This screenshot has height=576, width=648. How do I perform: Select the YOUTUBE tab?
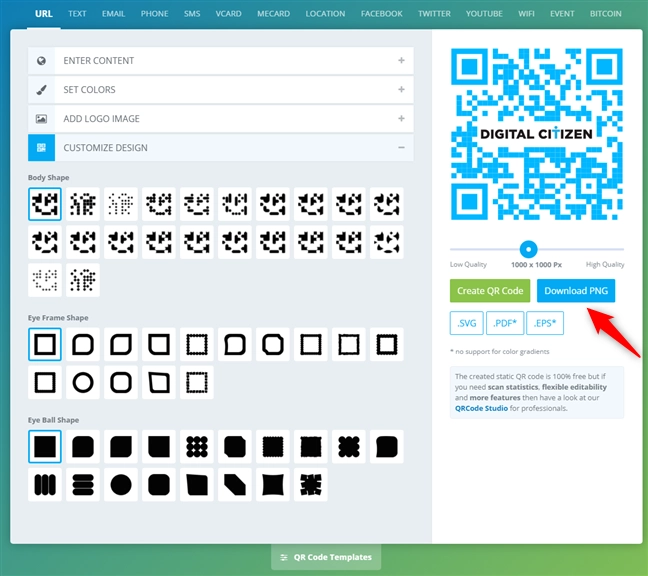point(484,14)
